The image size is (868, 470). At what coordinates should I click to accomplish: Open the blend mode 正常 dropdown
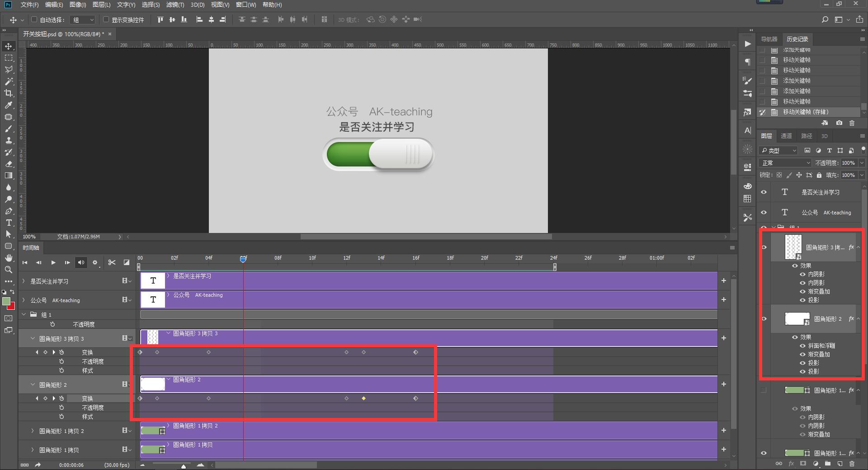[x=786, y=163]
